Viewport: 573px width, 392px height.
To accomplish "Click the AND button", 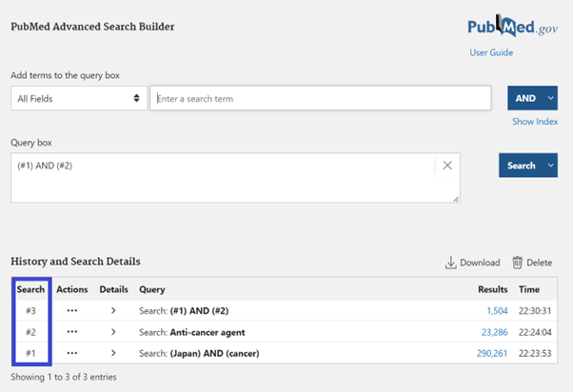I will click(x=524, y=98).
